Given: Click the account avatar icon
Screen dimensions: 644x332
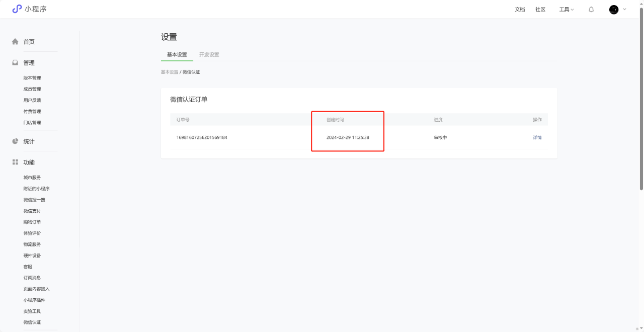Looking at the screenshot, I should point(614,10).
